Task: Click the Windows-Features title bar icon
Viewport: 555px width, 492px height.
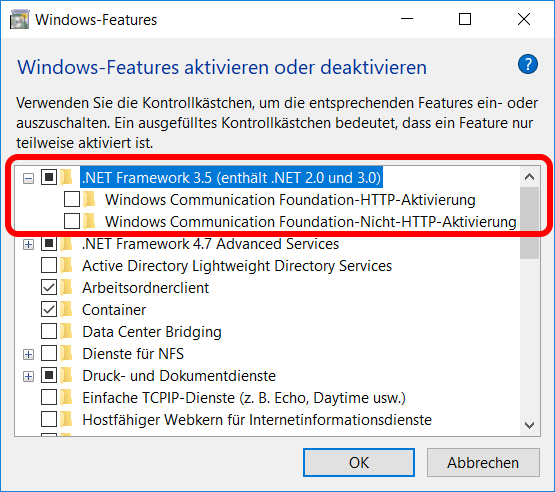Action: [x=19, y=19]
